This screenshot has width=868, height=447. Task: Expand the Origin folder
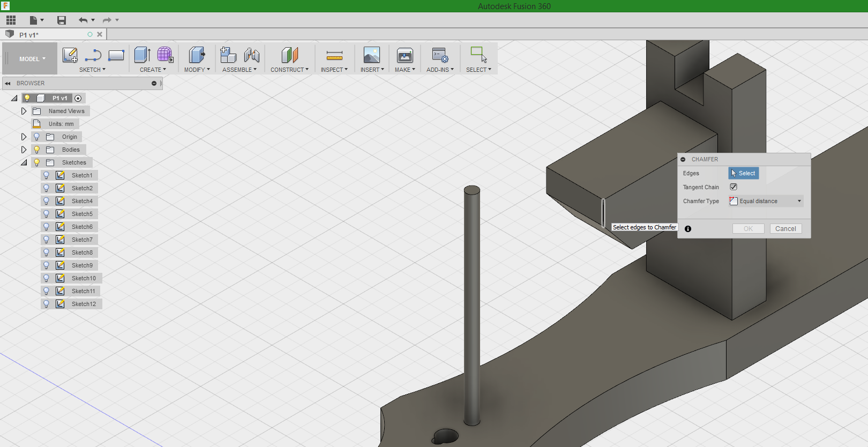tap(24, 137)
